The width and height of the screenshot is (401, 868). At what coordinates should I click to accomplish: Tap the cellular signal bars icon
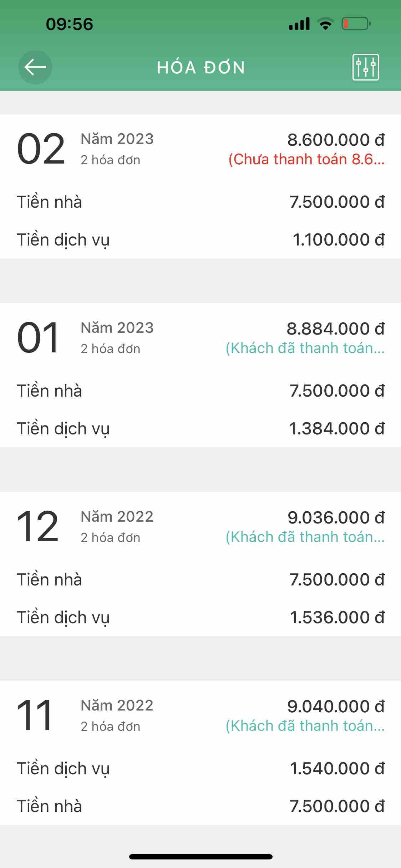299,24
